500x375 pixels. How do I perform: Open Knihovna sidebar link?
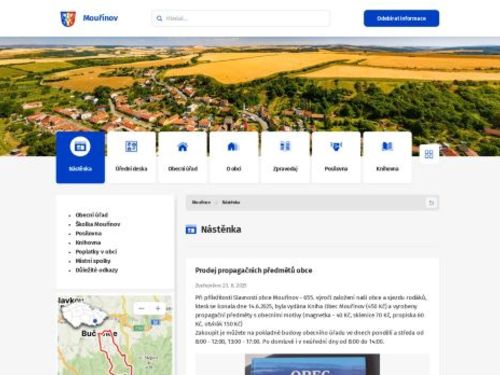tap(88, 242)
